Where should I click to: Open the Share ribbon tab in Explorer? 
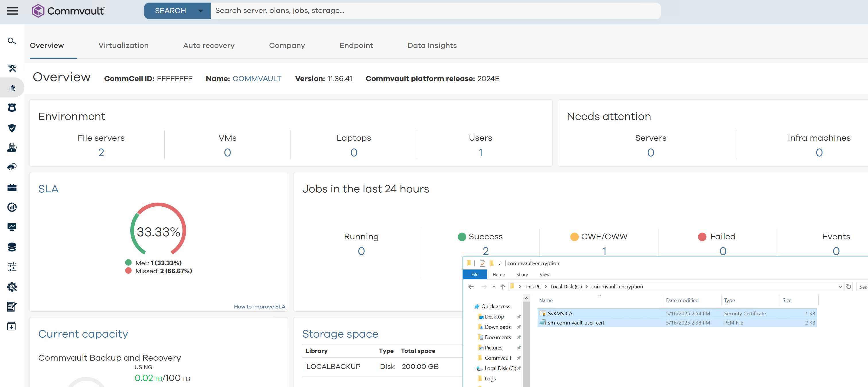pos(522,275)
